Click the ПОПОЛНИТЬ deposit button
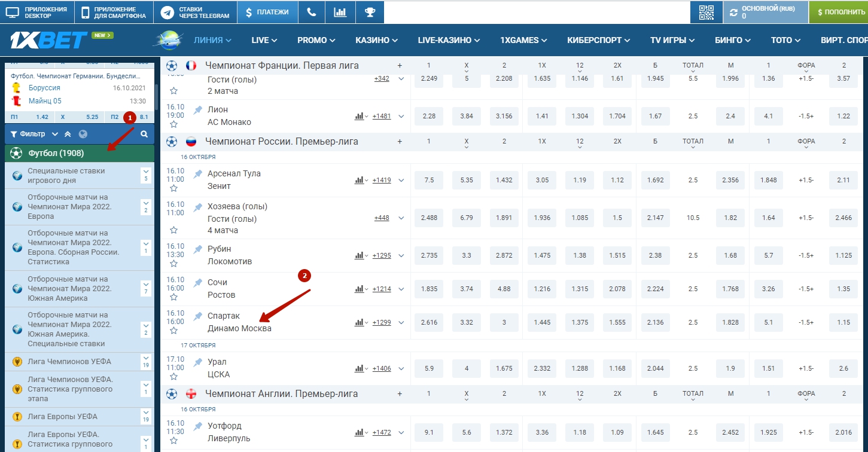 point(839,12)
